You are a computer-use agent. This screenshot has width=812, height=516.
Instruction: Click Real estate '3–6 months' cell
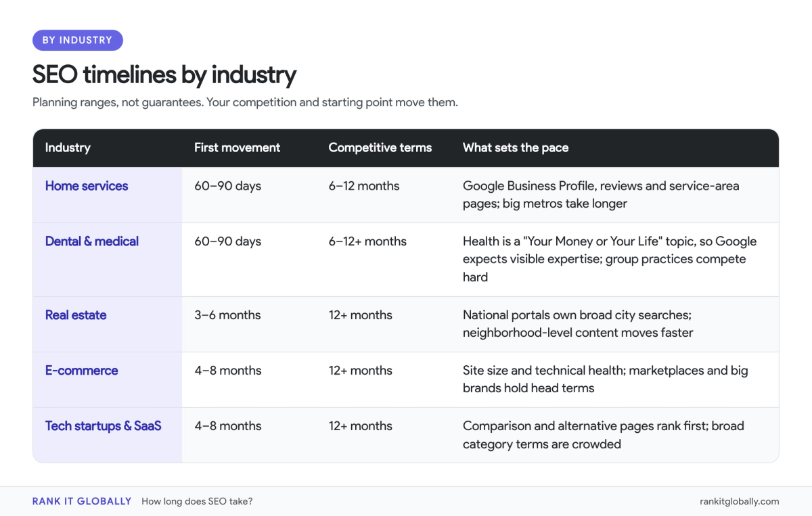[x=227, y=315]
